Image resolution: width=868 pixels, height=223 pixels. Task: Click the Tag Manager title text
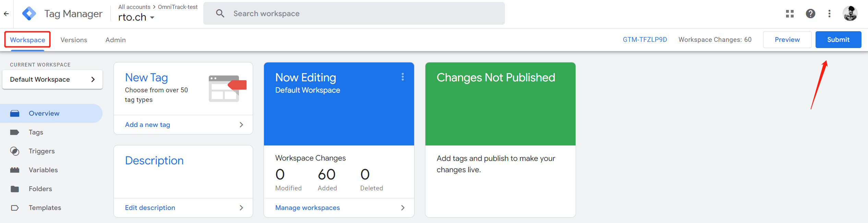[x=73, y=14]
